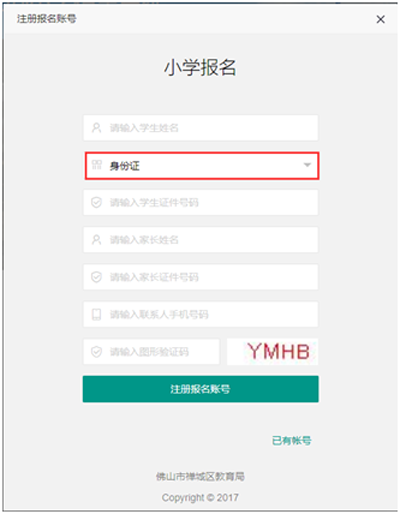
Task: Click the grid icon in ID type selector
Action: [97, 165]
